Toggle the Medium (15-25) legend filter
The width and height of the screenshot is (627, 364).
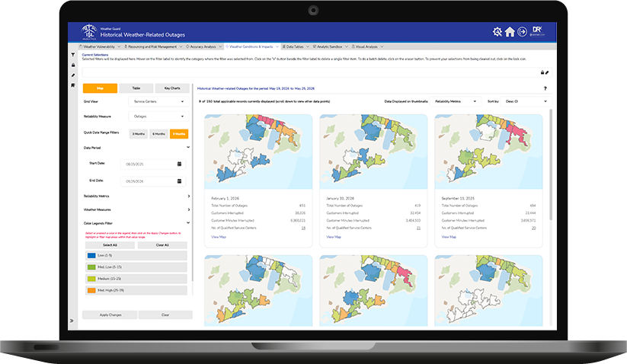pyautogui.click(x=136, y=279)
